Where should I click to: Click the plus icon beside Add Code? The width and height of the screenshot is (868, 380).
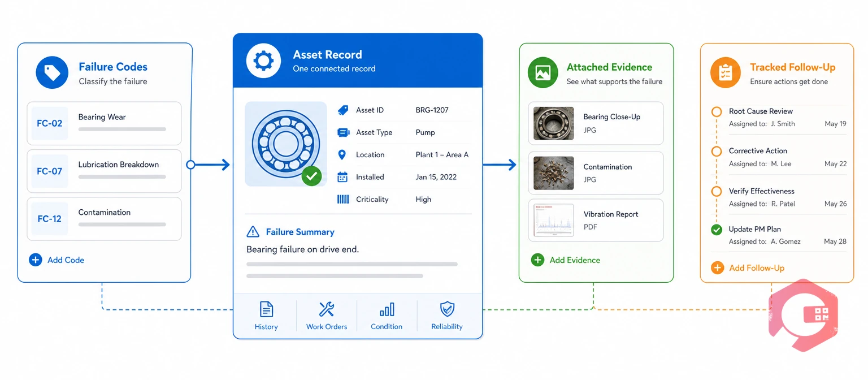point(35,260)
